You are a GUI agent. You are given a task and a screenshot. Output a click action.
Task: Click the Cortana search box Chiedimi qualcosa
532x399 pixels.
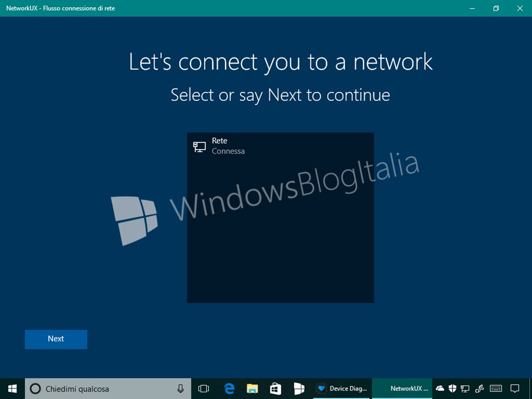pyautogui.click(x=108, y=388)
